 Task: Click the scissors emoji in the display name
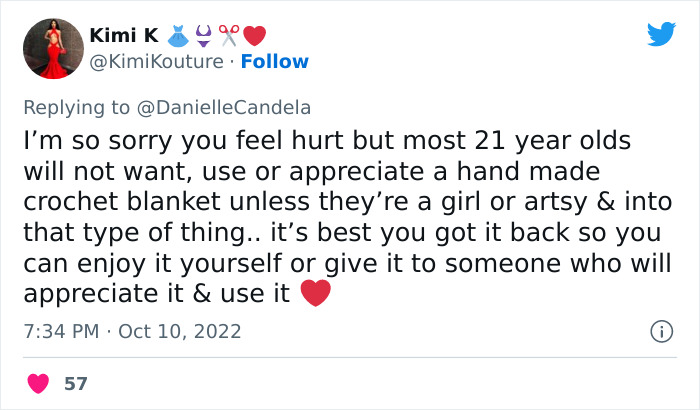[x=228, y=35]
